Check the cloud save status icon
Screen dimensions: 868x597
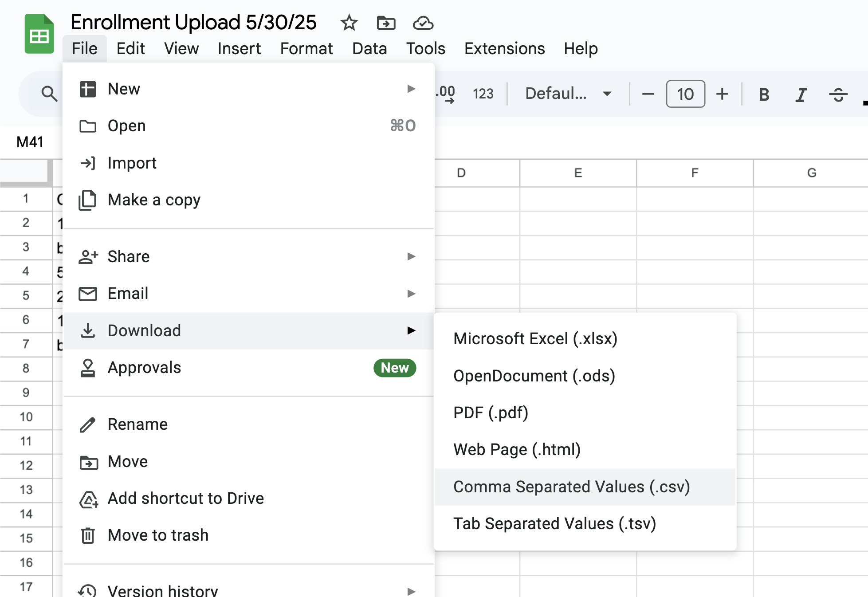423,23
